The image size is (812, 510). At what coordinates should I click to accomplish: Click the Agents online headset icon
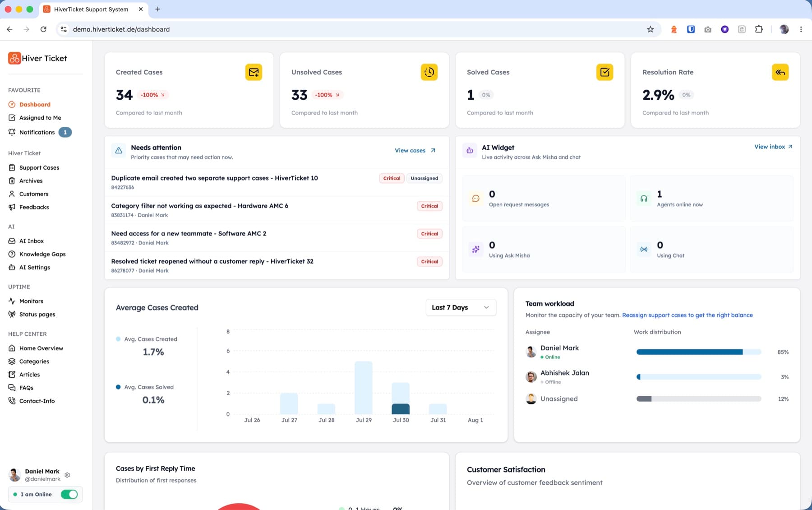click(644, 199)
